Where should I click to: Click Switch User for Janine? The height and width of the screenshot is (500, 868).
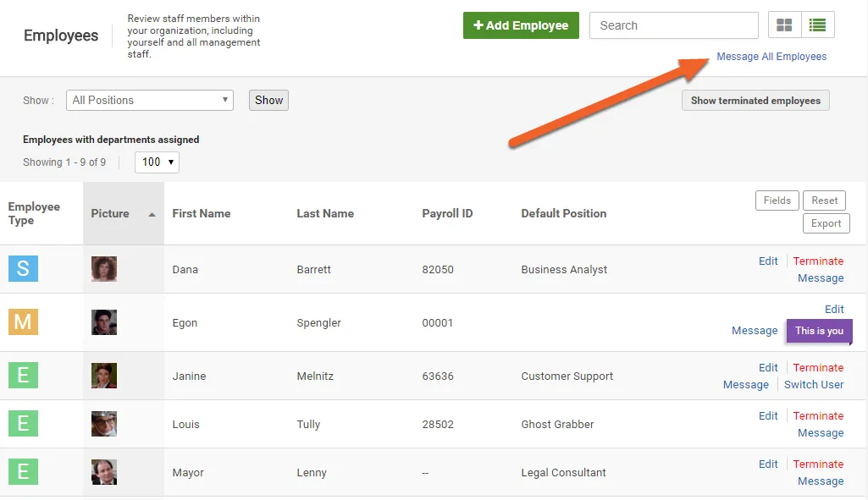pos(814,385)
